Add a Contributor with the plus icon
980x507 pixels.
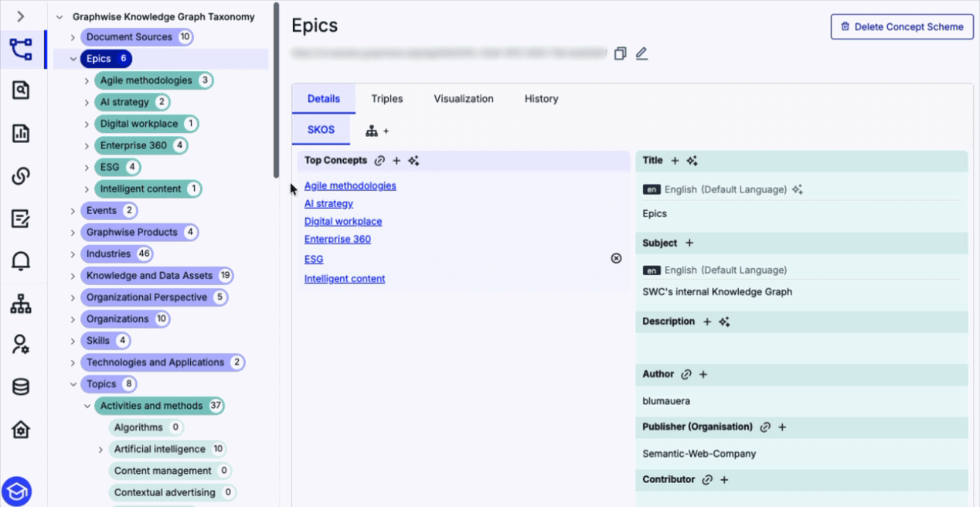click(724, 479)
